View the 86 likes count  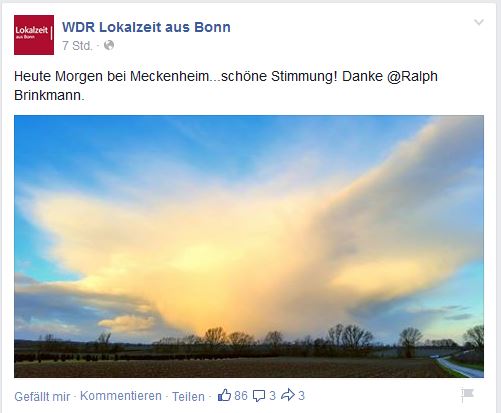coord(241,396)
